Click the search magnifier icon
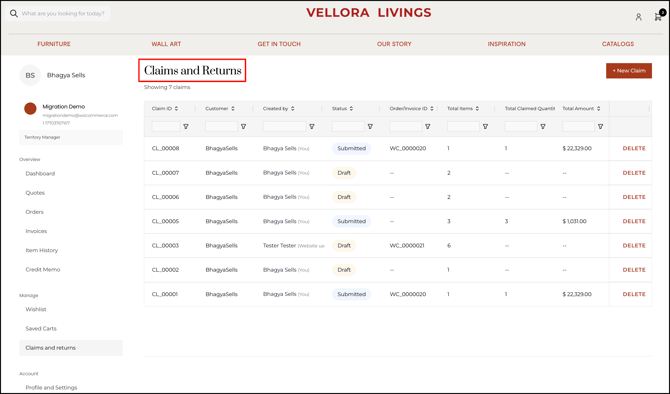Viewport: 670px width, 394px height. tap(14, 14)
